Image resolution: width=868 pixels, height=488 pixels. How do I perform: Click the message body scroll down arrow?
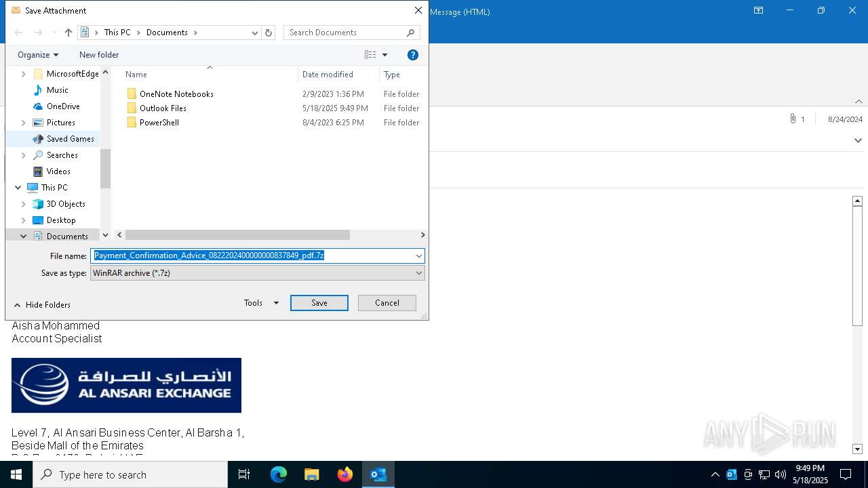(x=857, y=449)
